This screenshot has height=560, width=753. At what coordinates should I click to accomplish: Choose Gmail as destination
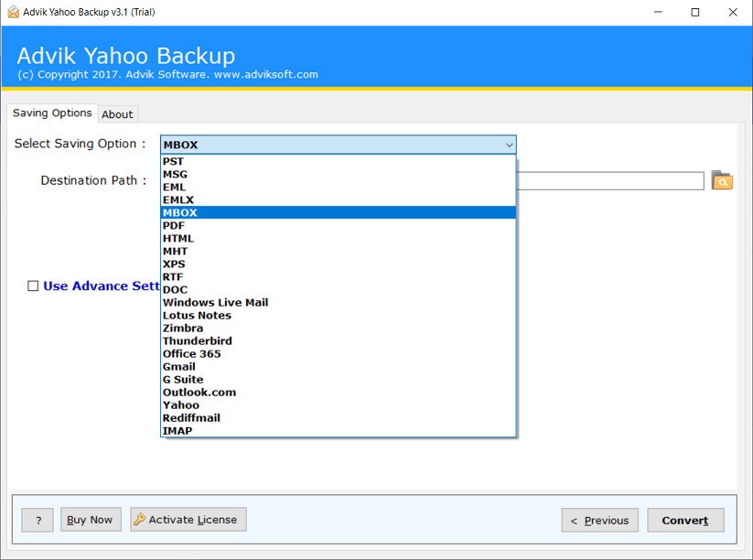(339, 367)
